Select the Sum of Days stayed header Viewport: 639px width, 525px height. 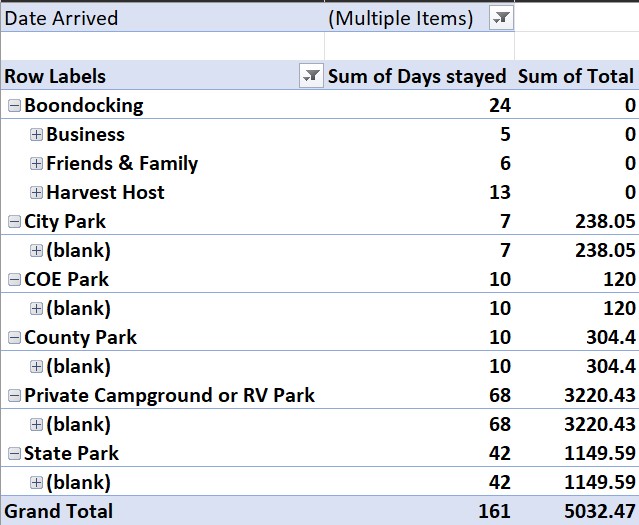click(x=417, y=76)
